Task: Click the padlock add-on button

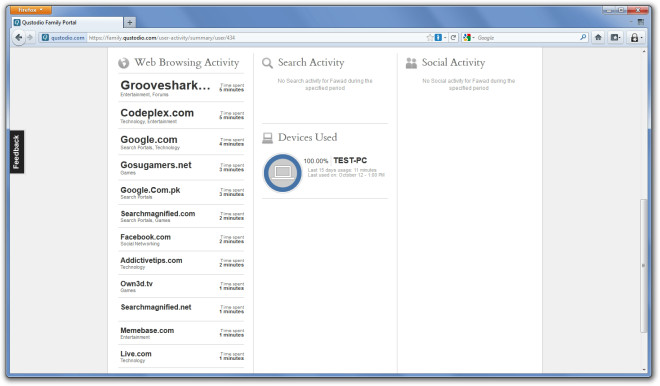Action: [636, 38]
